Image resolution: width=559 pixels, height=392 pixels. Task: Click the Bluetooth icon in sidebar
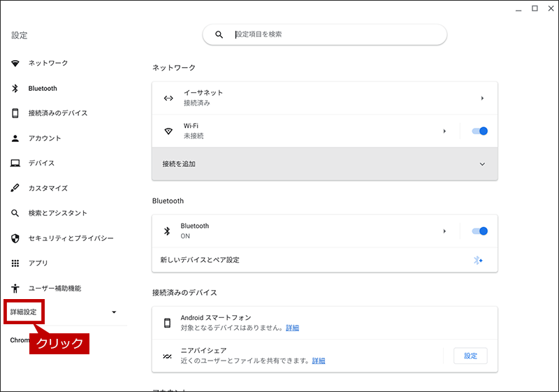coord(15,88)
